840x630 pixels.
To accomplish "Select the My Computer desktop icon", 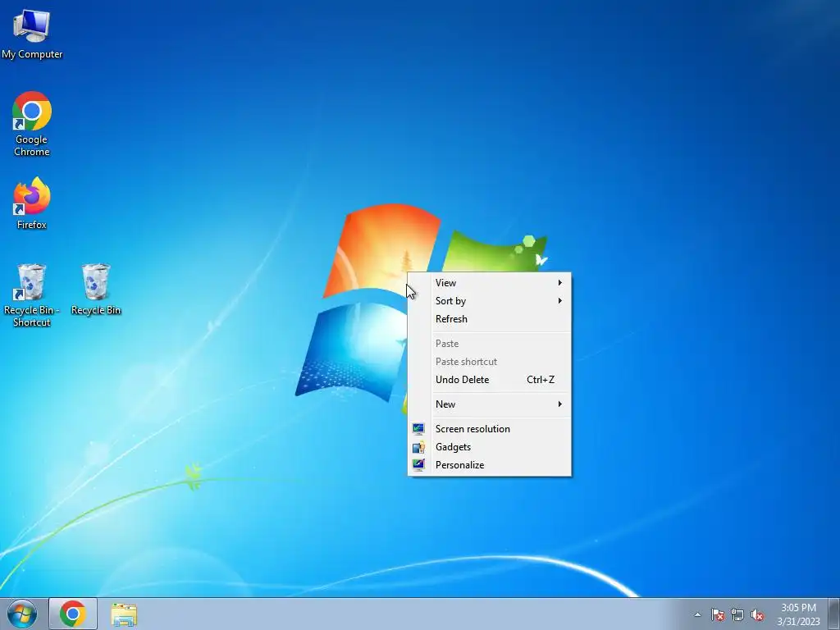I will pos(32,34).
